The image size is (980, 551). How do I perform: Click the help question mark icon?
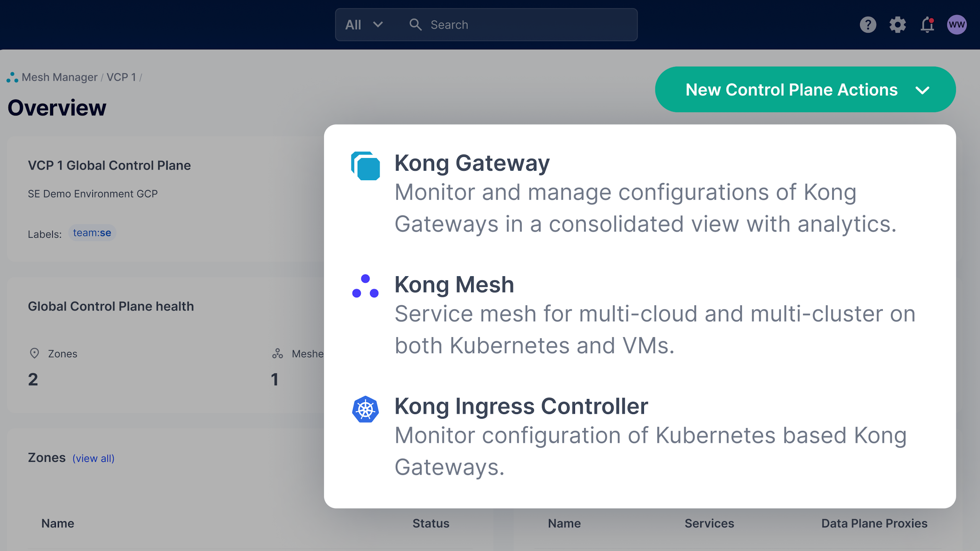(868, 25)
